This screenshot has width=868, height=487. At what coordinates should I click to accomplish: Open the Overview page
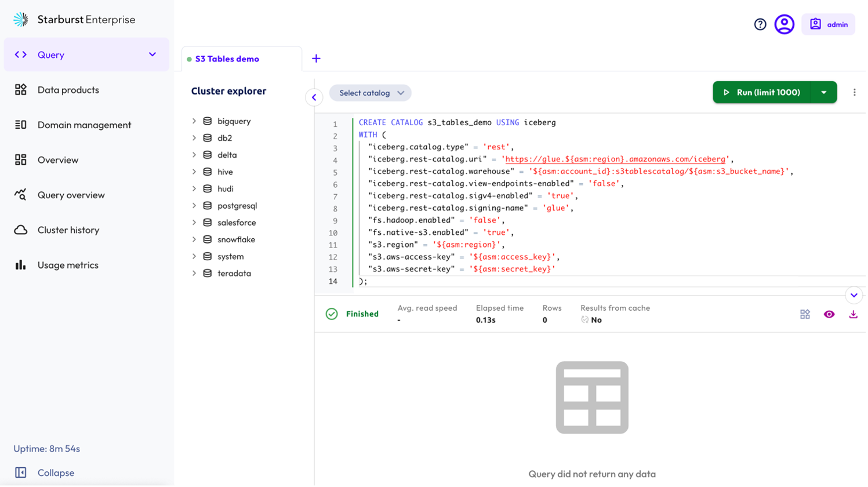58,160
